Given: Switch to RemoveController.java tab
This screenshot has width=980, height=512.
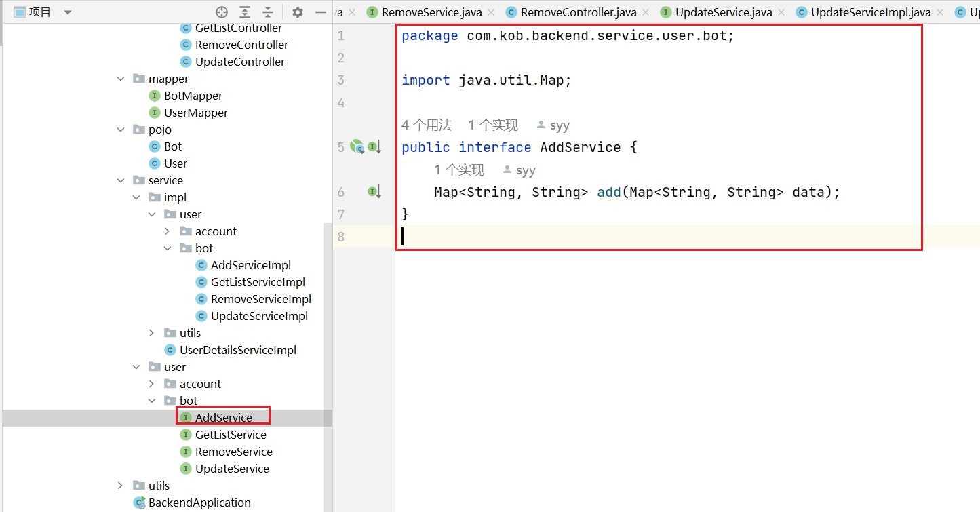Looking at the screenshot, I should [579, 12].
